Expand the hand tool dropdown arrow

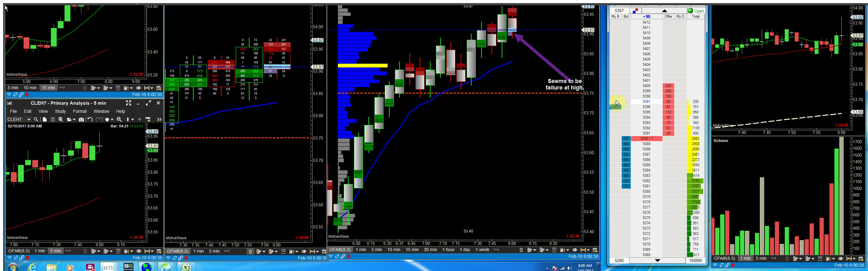click(x=112, y=119)
